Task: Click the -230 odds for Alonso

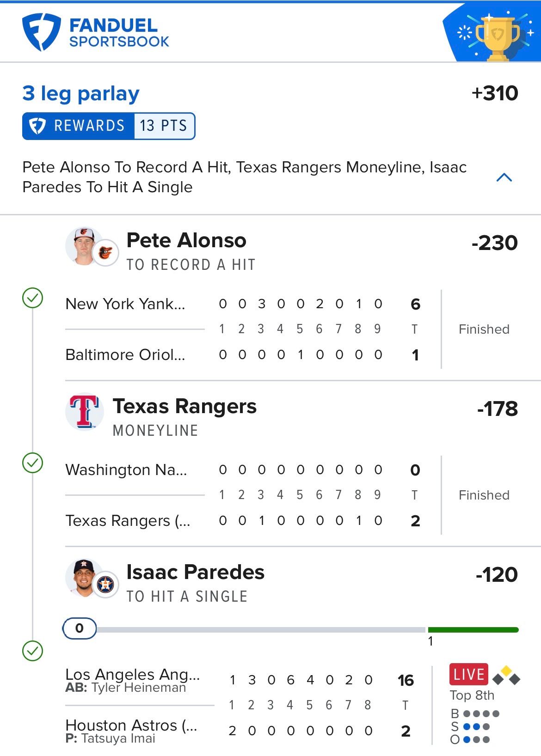Action: tap(494, 243)
